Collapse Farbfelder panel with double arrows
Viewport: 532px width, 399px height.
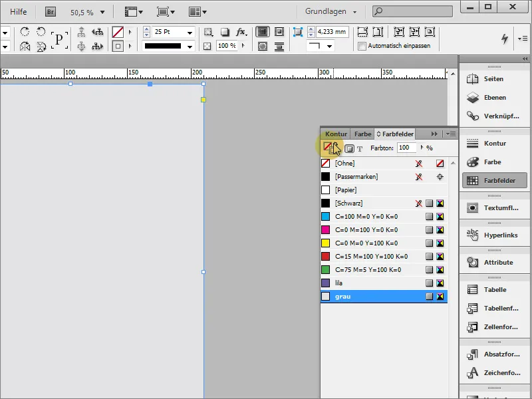pos(434,134)
